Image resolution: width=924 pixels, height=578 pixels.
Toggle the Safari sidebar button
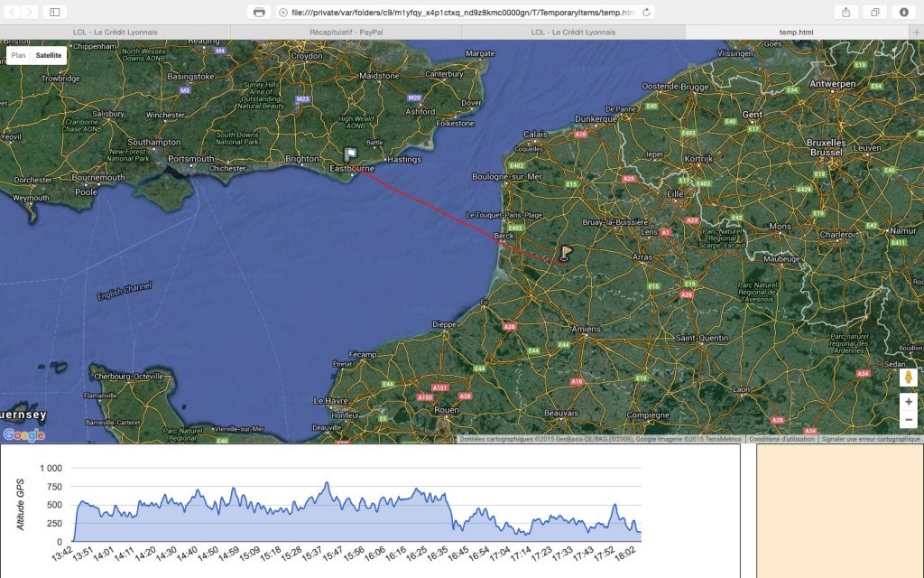pos(54,12)
